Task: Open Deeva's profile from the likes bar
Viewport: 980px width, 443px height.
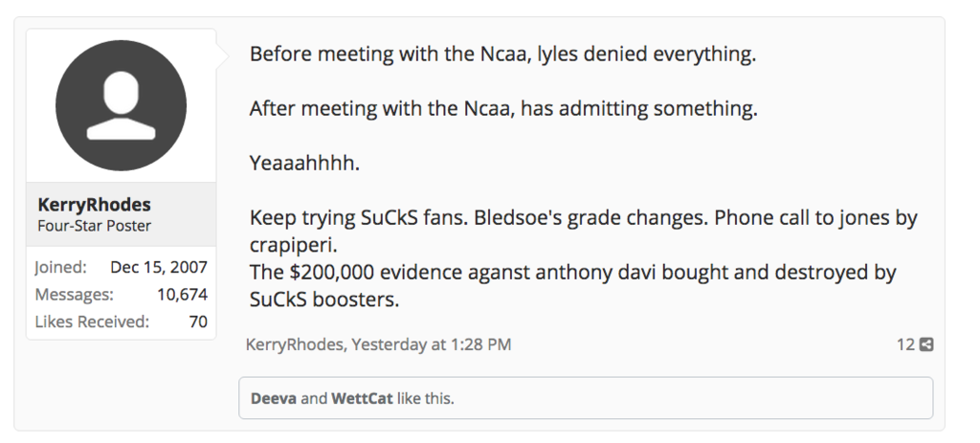Action: click(x=273, y=398)
